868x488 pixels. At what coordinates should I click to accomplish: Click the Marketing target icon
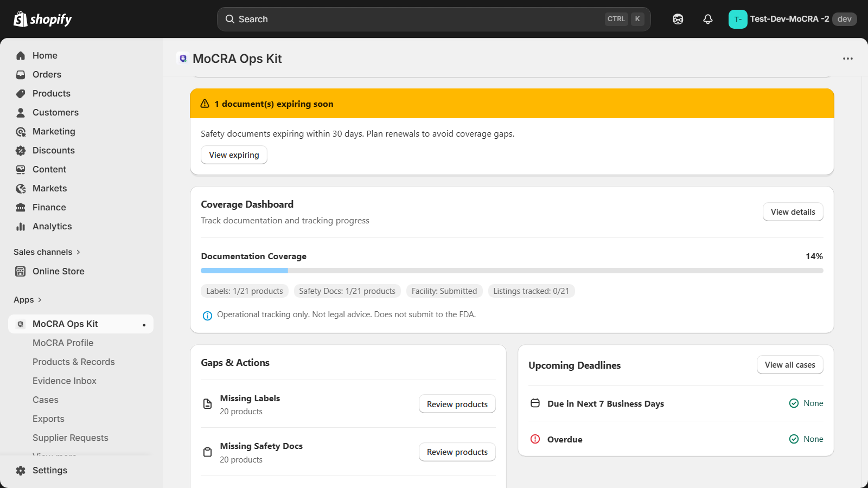coord(21,131)
